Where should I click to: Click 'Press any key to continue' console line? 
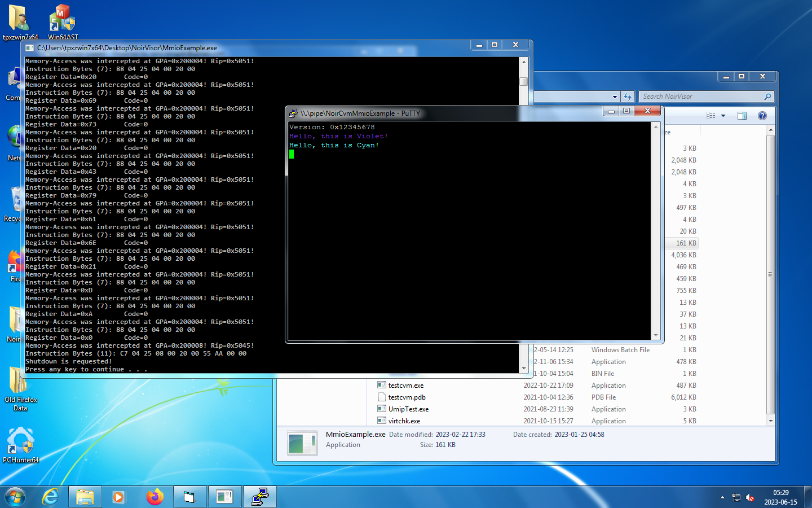point(86,369)
